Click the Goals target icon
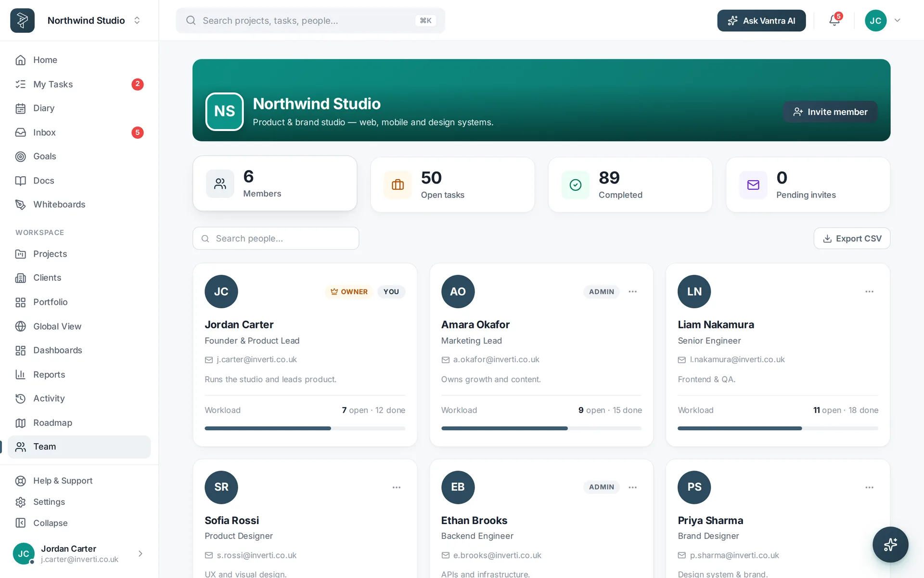 (20, 157)
